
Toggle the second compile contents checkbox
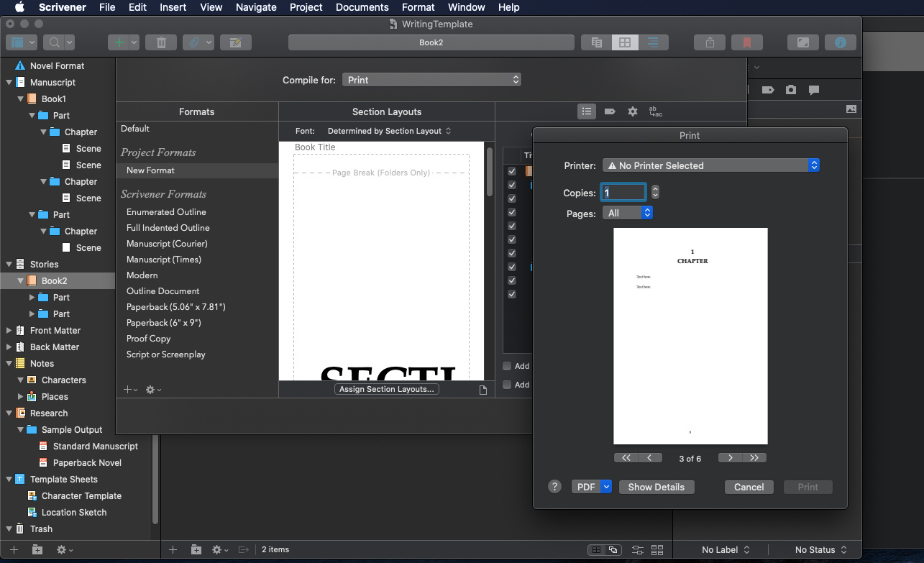pos(512,185)
